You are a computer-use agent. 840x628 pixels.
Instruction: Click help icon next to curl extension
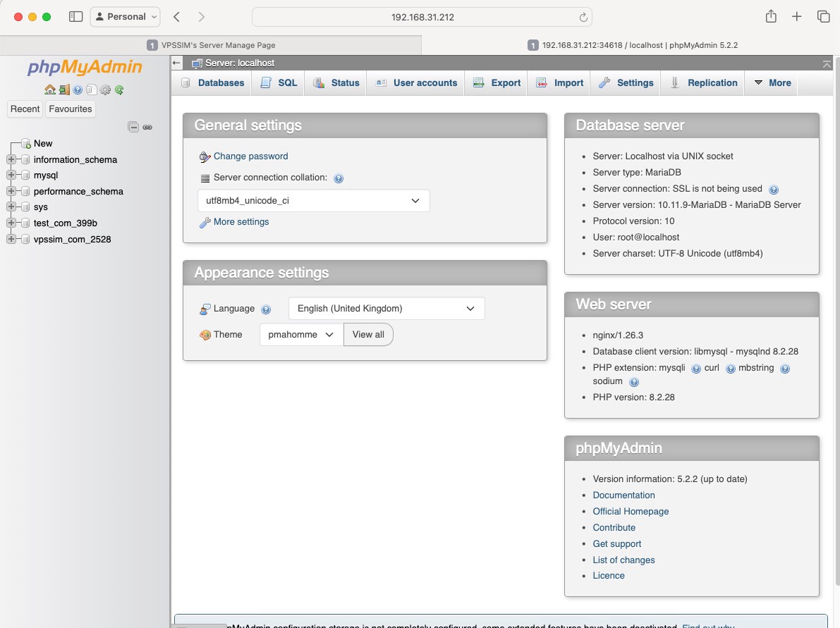730,369
